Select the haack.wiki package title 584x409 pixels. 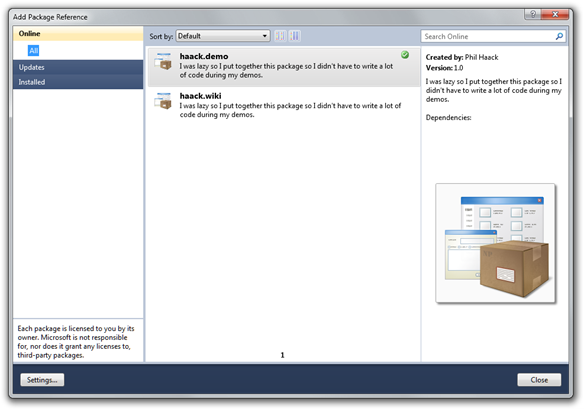[x=200, y=96]
